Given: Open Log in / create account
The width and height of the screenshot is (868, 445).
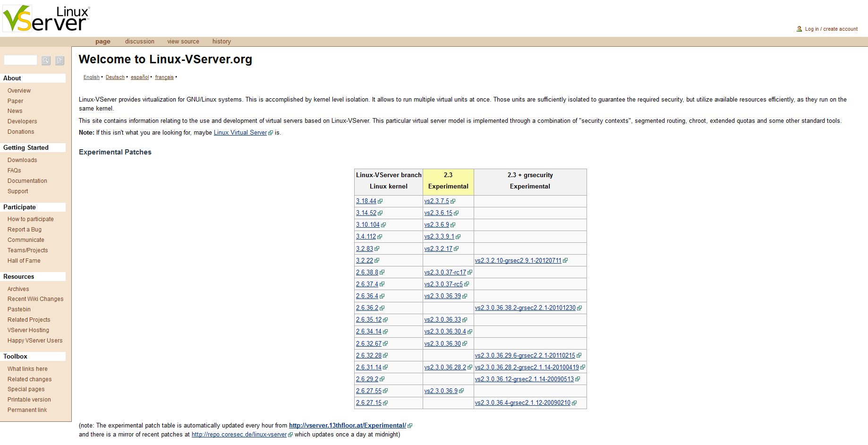Looking at the screenshot, I should point(831,29).
